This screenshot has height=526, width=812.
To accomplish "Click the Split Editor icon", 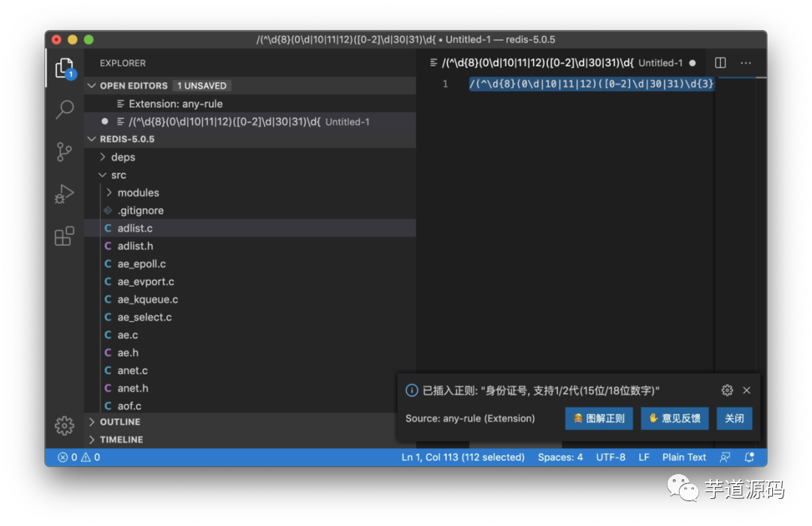I will click(720, 63).
